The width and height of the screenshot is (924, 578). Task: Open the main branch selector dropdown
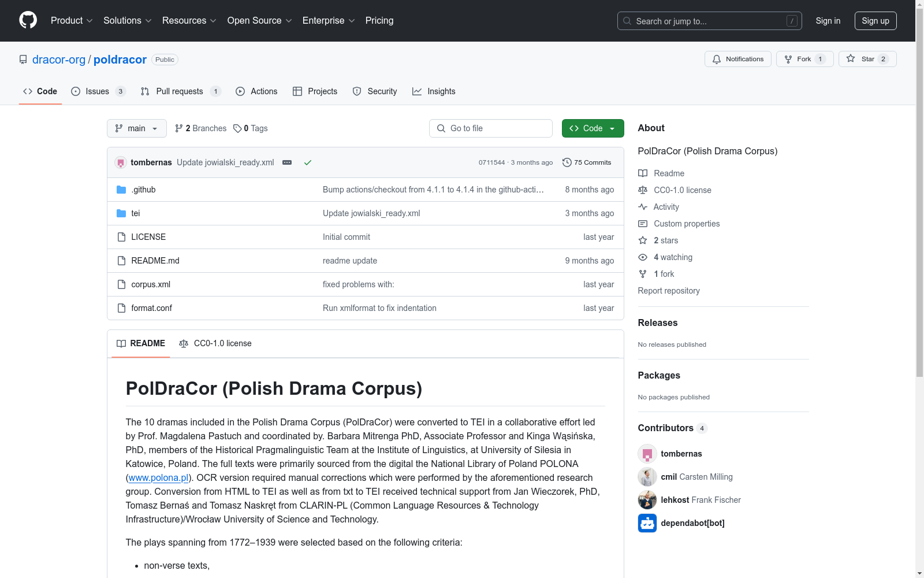click(137, 128)
